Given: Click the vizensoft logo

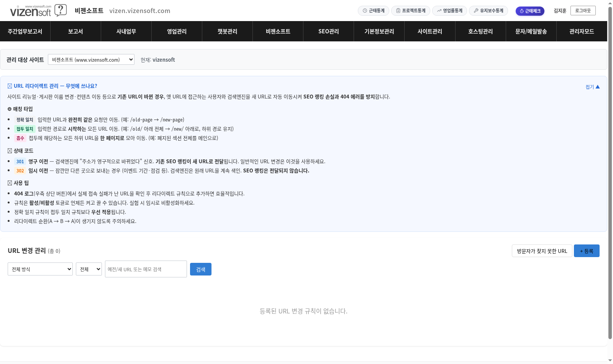Looking at the screenshot, I should [31, 11].
